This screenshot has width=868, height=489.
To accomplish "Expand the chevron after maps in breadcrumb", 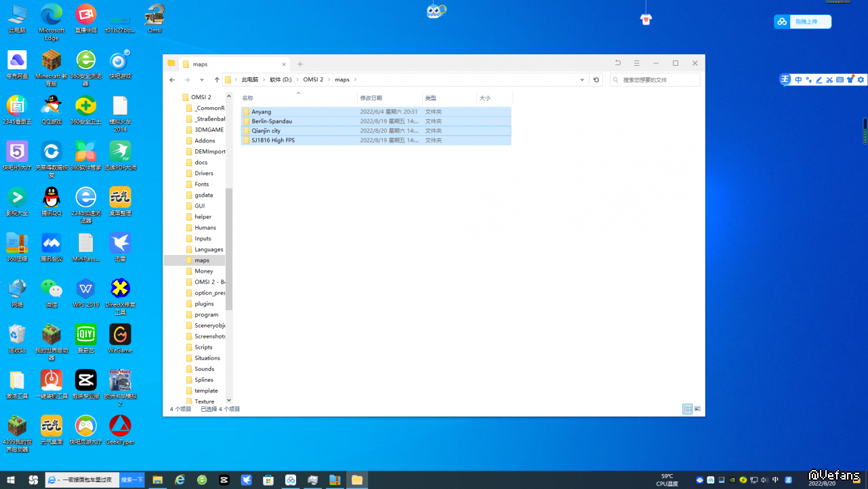I will click(355, 80).
